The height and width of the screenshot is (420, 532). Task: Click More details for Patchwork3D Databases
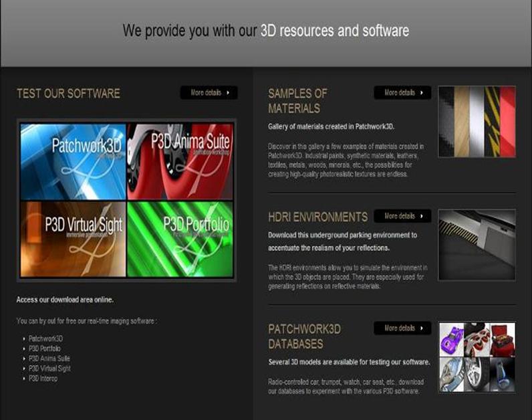coord(402,328)
